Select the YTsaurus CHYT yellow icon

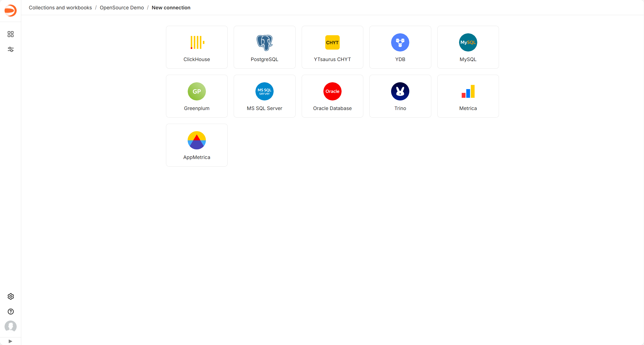(332, 42)
